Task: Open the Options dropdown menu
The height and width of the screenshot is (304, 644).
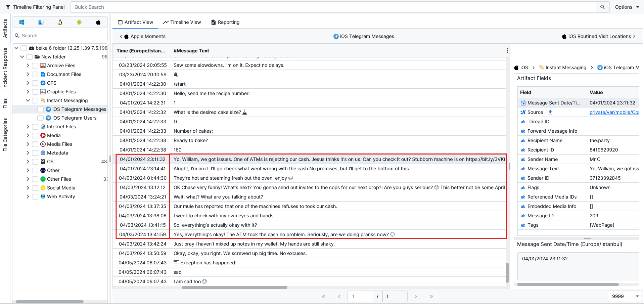Action: tap(627, 7)
